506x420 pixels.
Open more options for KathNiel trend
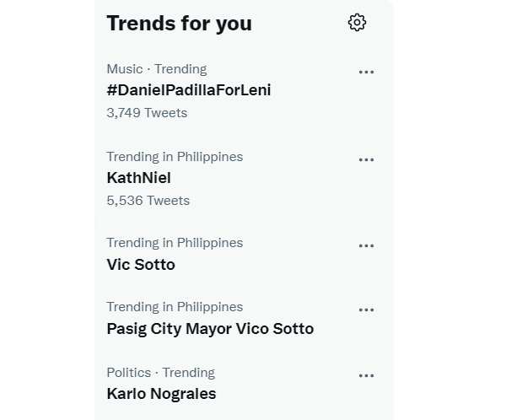[366, 159]
